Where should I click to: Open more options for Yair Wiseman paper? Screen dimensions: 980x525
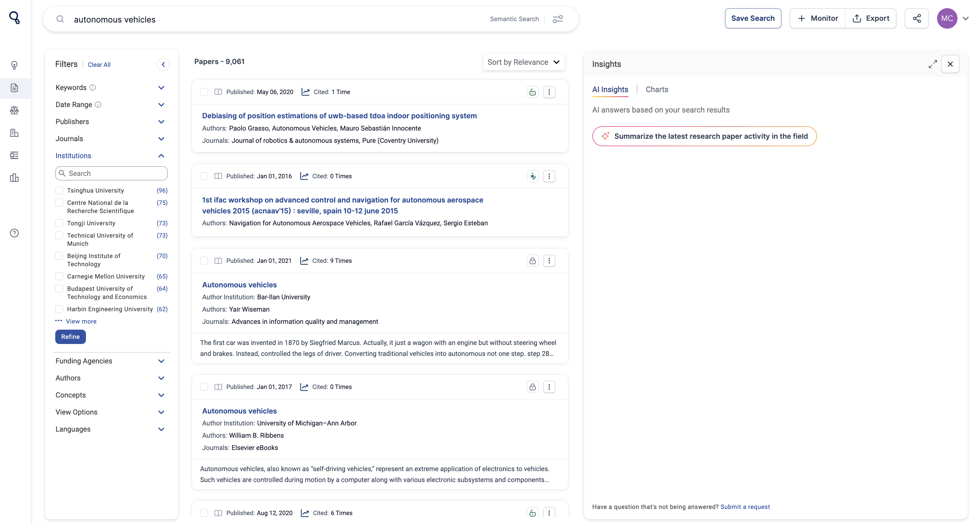pos(549,260)
